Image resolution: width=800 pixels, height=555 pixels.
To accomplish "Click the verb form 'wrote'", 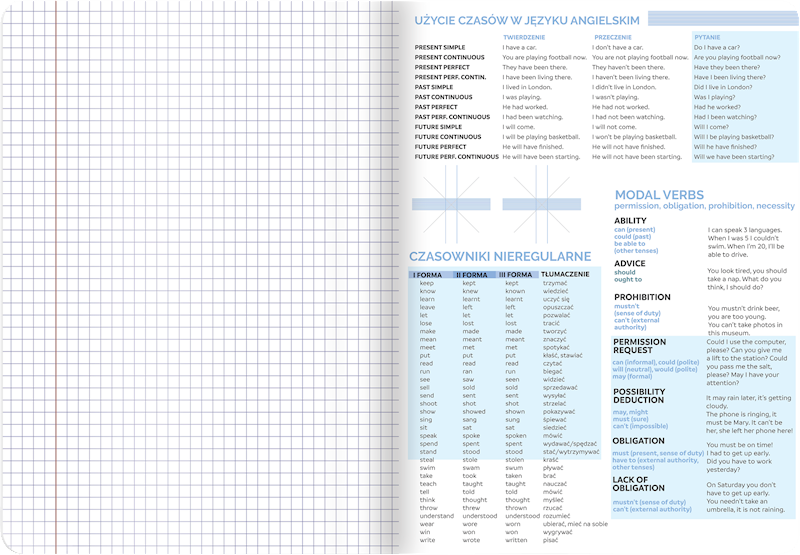I will 471,540.
